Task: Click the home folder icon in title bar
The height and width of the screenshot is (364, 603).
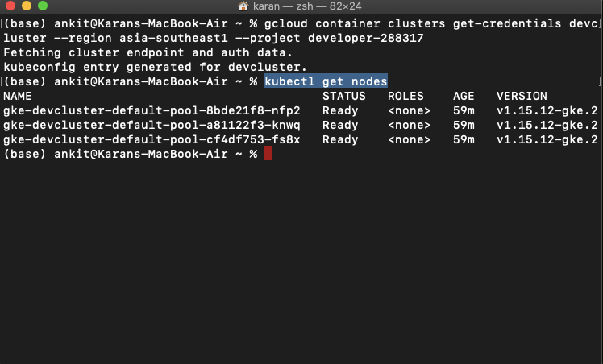Action: pyautogui.click(x=243, y=6)
